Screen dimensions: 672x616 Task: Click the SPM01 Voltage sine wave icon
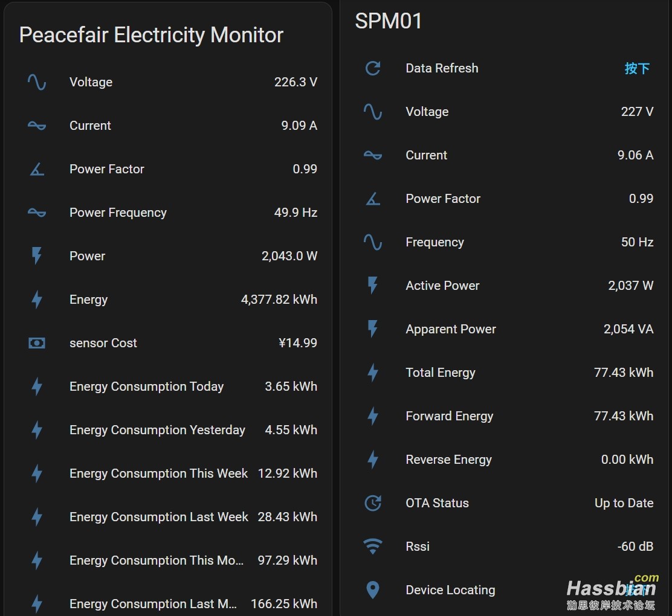pos(373,112)
